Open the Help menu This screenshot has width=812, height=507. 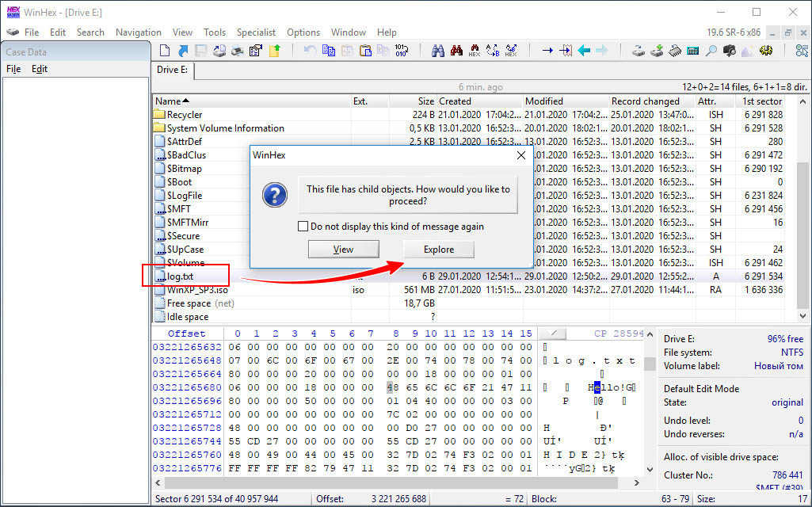[x=387, y=32]
